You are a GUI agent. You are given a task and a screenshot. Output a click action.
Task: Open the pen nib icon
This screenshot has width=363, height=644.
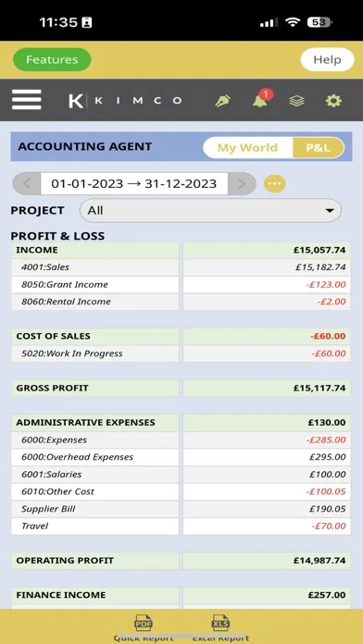pos(223,101)
